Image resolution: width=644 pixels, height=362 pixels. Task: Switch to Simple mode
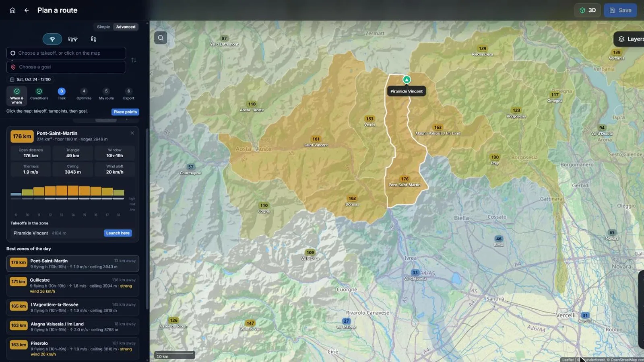coord(103,27)
